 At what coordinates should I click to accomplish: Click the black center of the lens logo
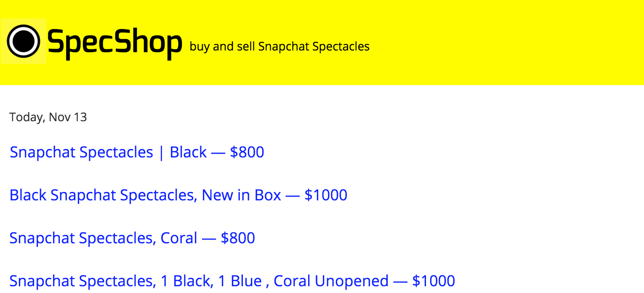[x=24, y=41]
